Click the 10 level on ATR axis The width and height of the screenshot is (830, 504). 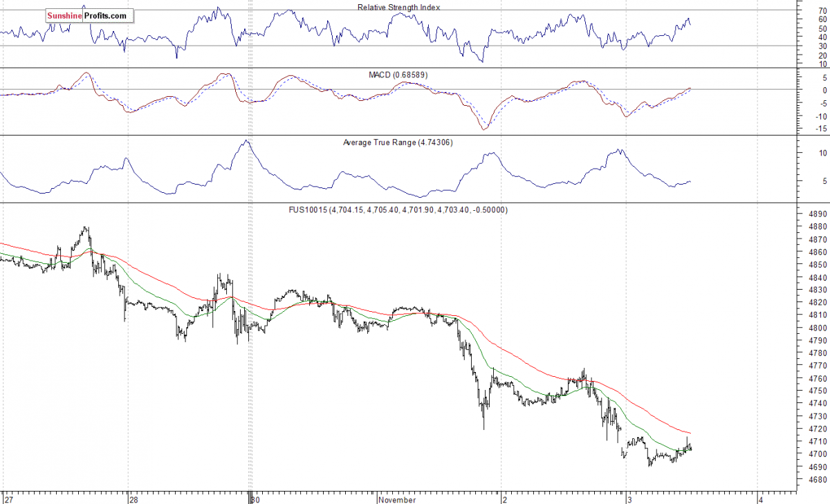point(822,152)
